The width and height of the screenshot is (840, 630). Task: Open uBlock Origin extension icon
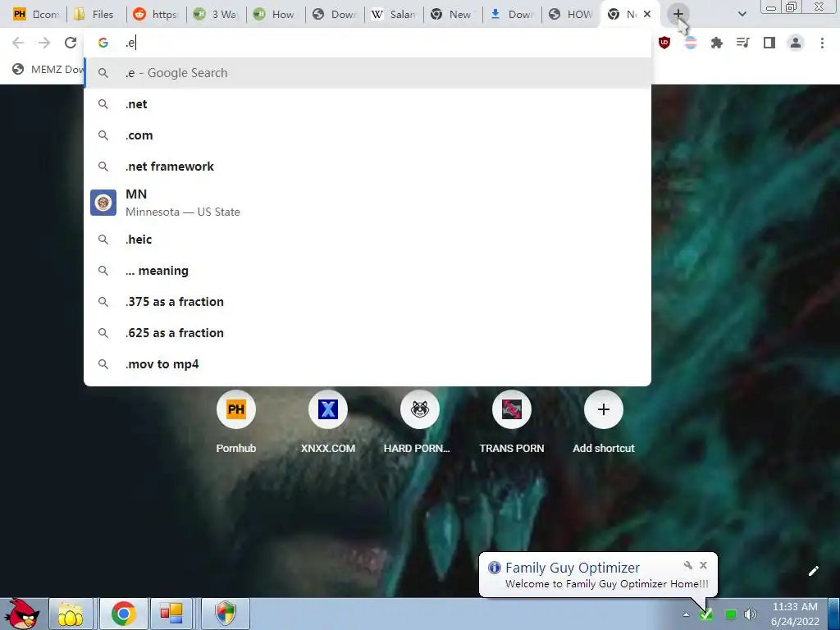[664, 43]
